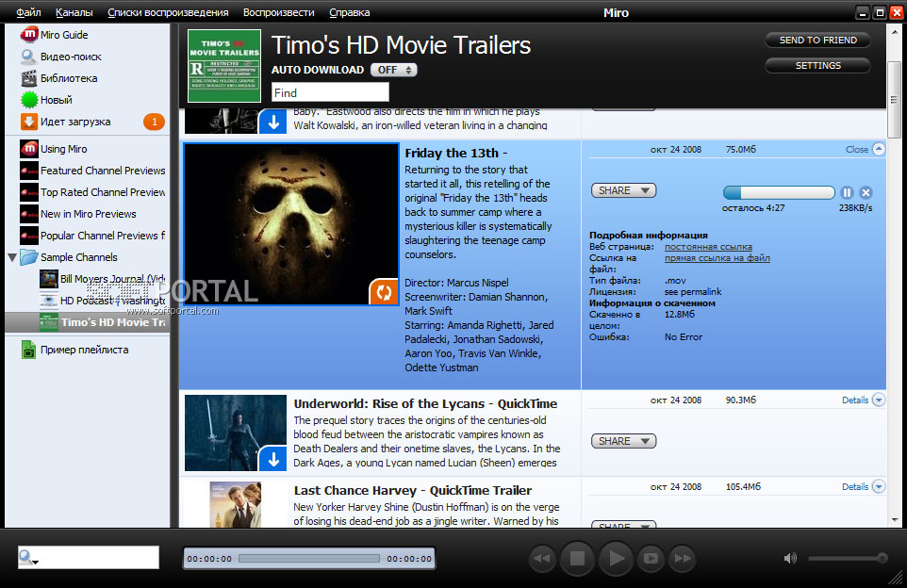Open the Списки воспроизведения menu
This screenshot has width=907, height=588.
pos(168,12)
